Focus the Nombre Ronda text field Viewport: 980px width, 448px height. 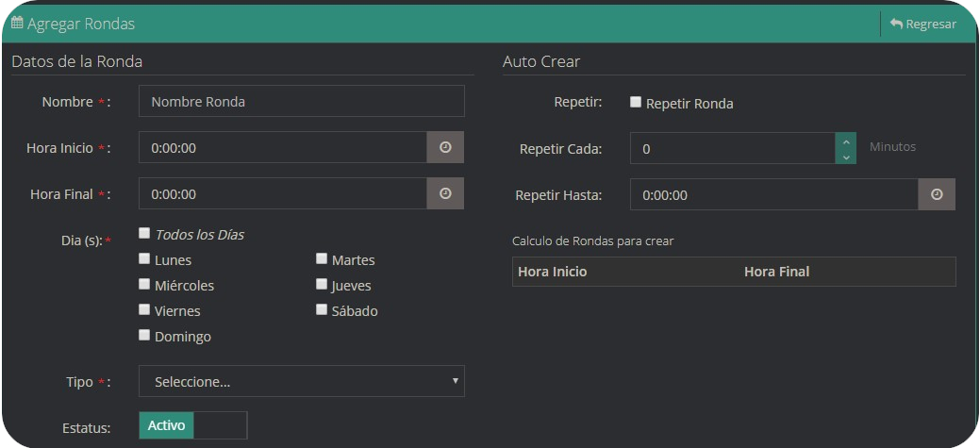coord(301,102)
